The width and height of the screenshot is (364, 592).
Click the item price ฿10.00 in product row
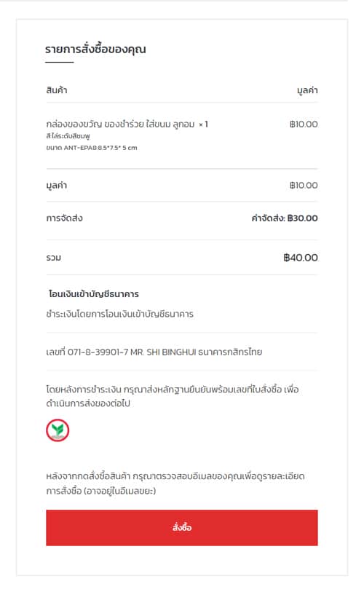click(304, 125)
